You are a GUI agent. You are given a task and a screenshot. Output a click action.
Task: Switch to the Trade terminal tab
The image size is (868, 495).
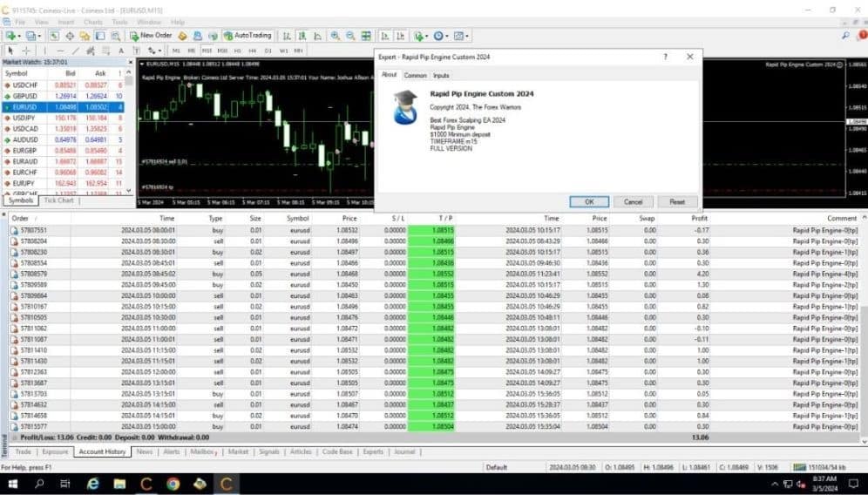point(23,451)
